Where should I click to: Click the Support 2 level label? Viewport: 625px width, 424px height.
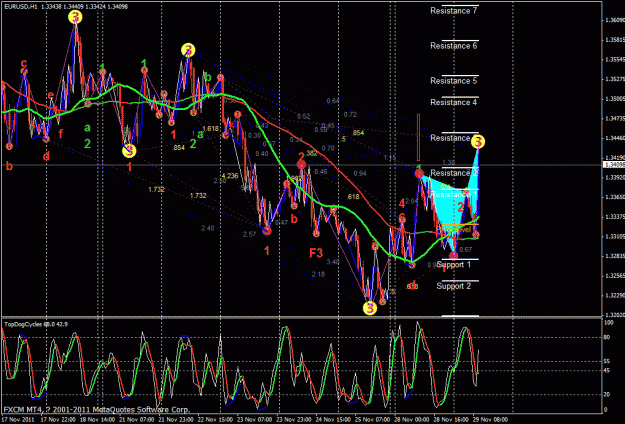coord(454,286)
